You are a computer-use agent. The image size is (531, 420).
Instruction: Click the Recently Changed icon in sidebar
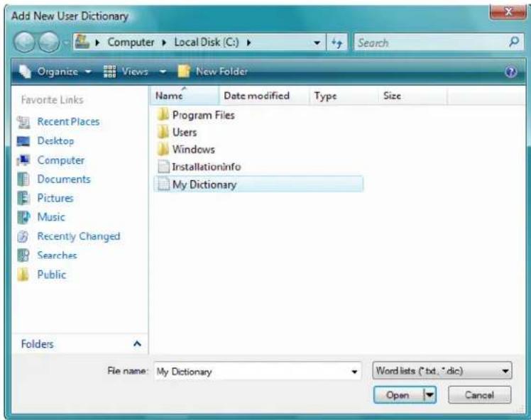click(23, 236)
